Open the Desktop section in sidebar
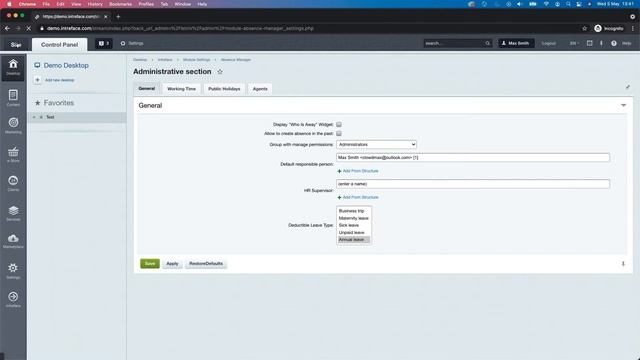The height and width of the screenshot is (360, 640). click(13, 67)
